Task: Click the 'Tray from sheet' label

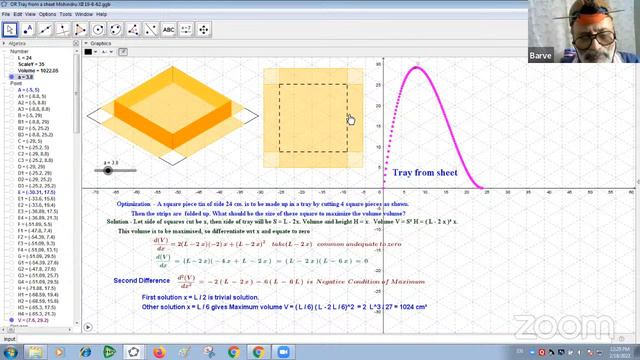Action: pos(424,173)
